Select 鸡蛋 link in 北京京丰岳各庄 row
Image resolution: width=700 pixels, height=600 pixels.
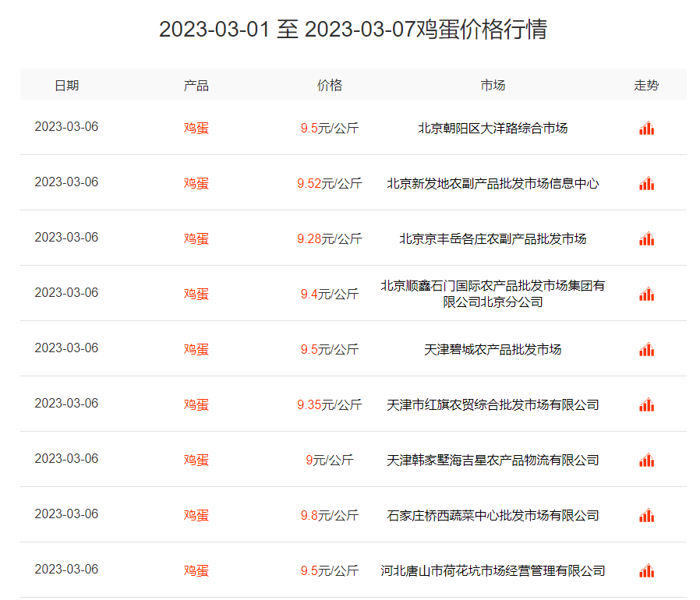(196, 239)
